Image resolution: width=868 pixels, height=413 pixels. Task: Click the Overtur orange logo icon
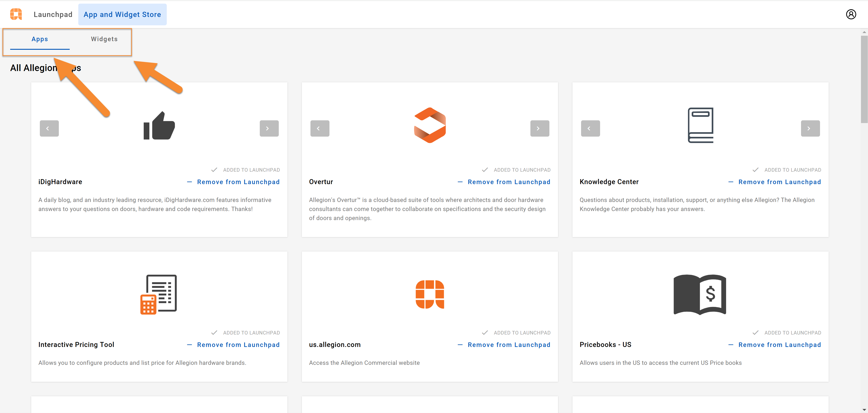pos(430,125)
